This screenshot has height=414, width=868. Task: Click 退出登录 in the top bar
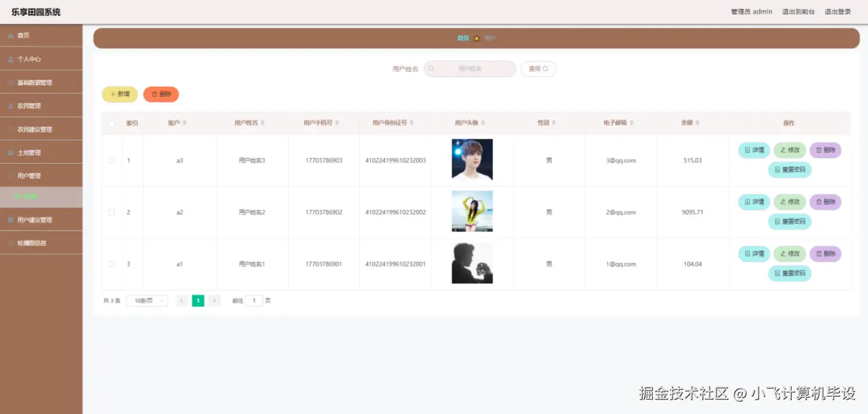pos(838,12)
